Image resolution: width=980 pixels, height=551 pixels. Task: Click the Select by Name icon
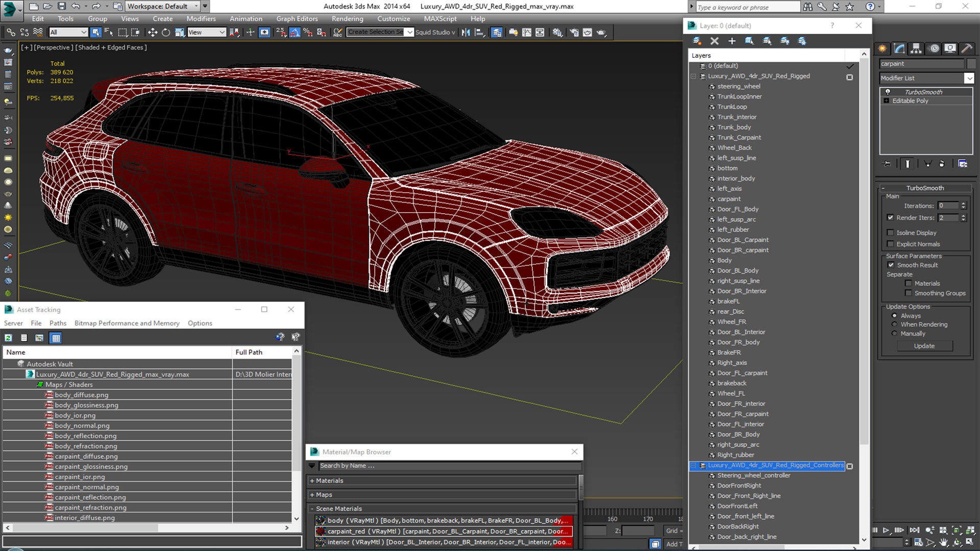109,32
